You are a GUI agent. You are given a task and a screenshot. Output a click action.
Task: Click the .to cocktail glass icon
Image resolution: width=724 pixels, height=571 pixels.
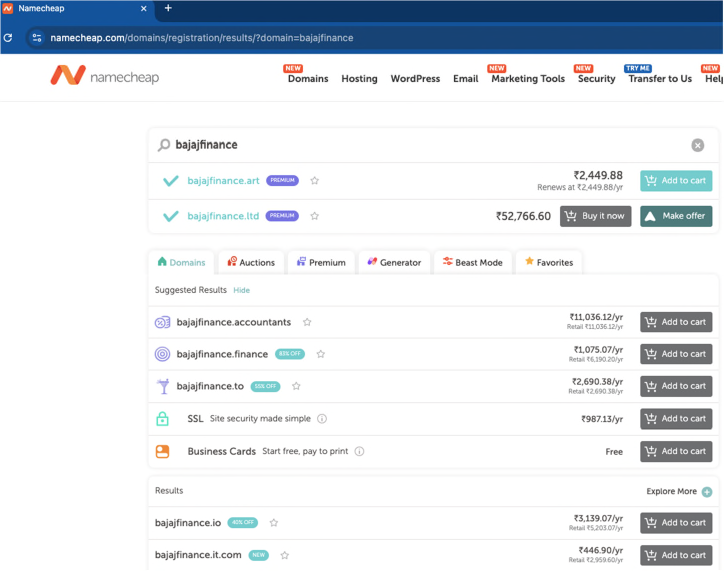point(163,386)
